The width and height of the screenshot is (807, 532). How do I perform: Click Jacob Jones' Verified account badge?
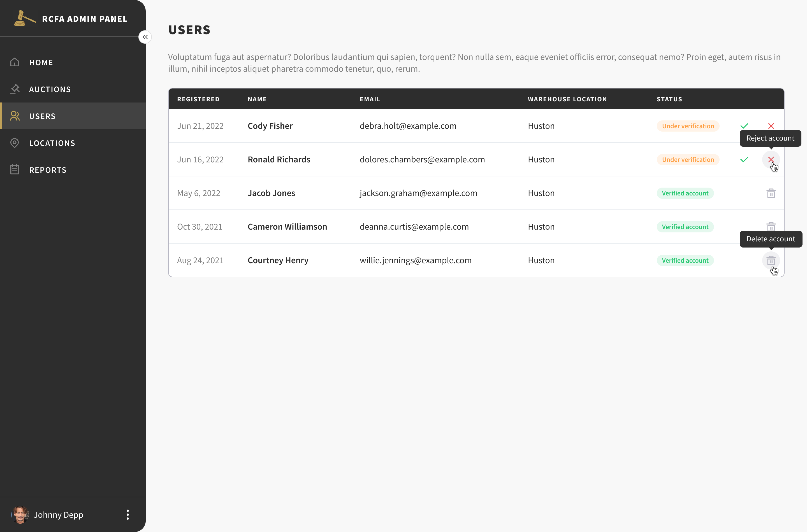(685, 193)
